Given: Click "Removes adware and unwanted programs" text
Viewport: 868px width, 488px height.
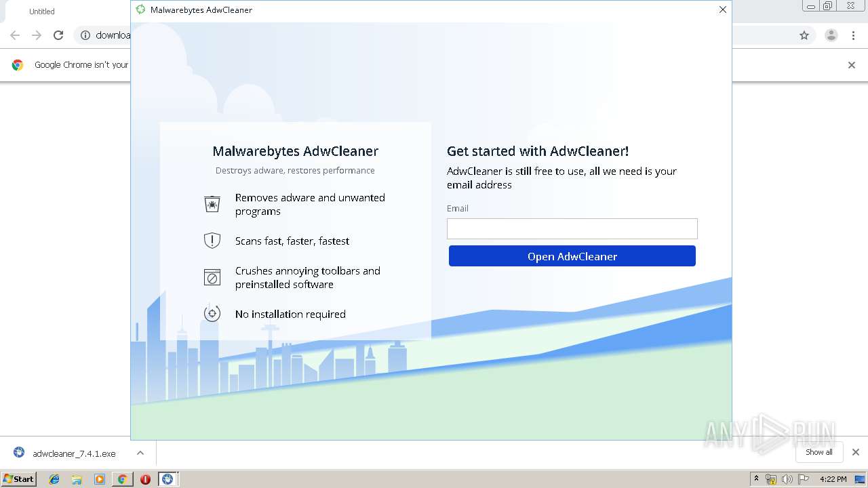Looking at the screenshot, I should pyautogui.click(x=310, y=204).
